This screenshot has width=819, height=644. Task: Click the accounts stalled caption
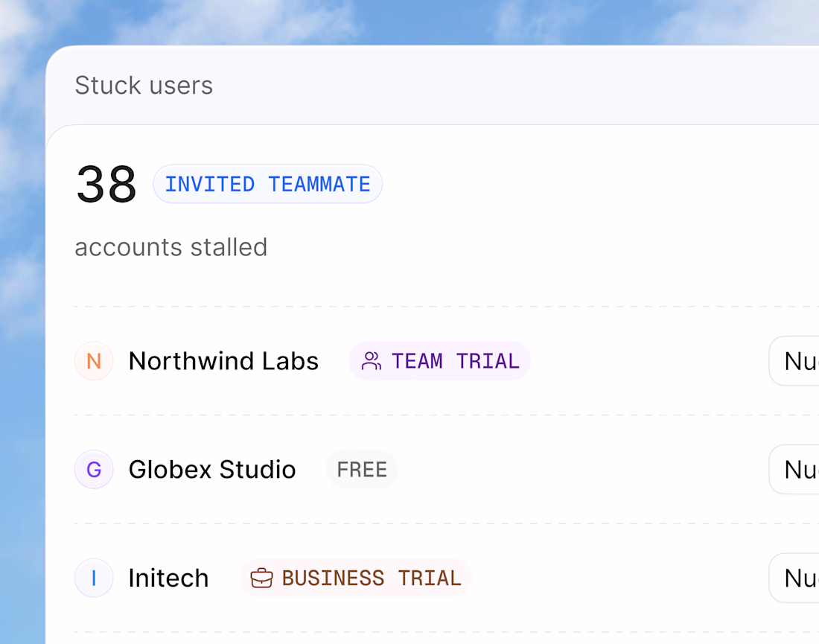[x=171, y=247]
